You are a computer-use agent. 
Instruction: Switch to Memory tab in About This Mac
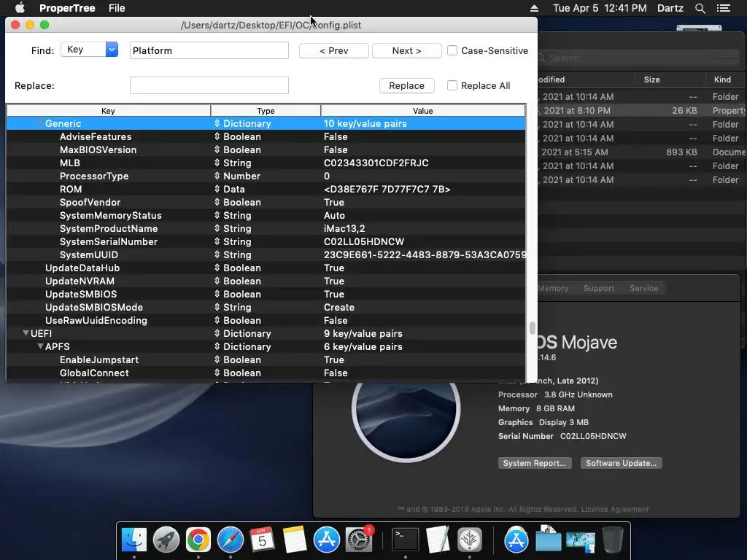pyautogui.click(x=553, y=288)
